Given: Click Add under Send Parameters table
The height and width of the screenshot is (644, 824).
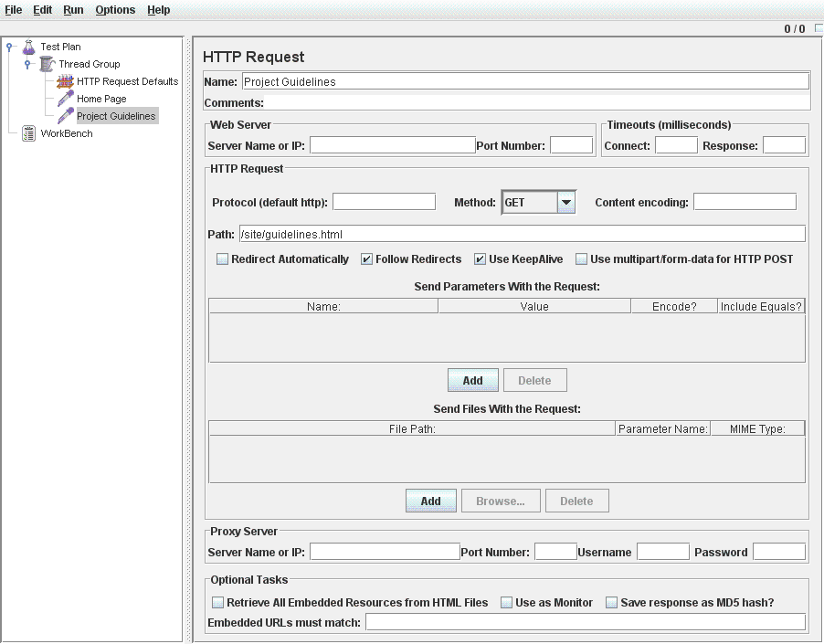Looking at the screenshot, I should pos(472,380).
